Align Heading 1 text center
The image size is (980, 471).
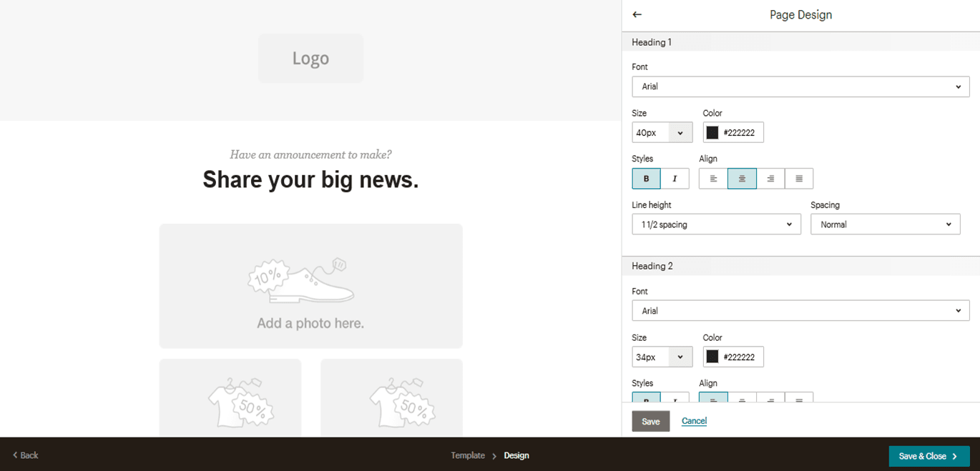click(742, 179)
